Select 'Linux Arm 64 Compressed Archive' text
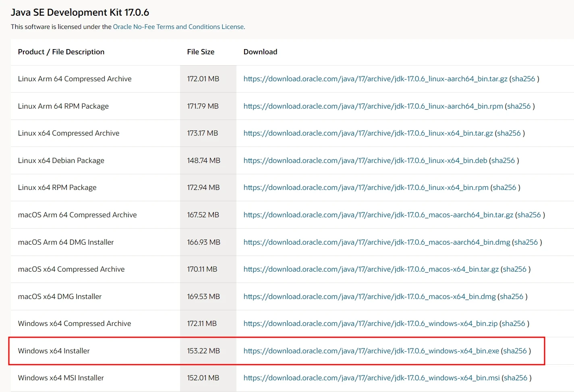This screenshot has height=392, width=574. coord(75,79)
